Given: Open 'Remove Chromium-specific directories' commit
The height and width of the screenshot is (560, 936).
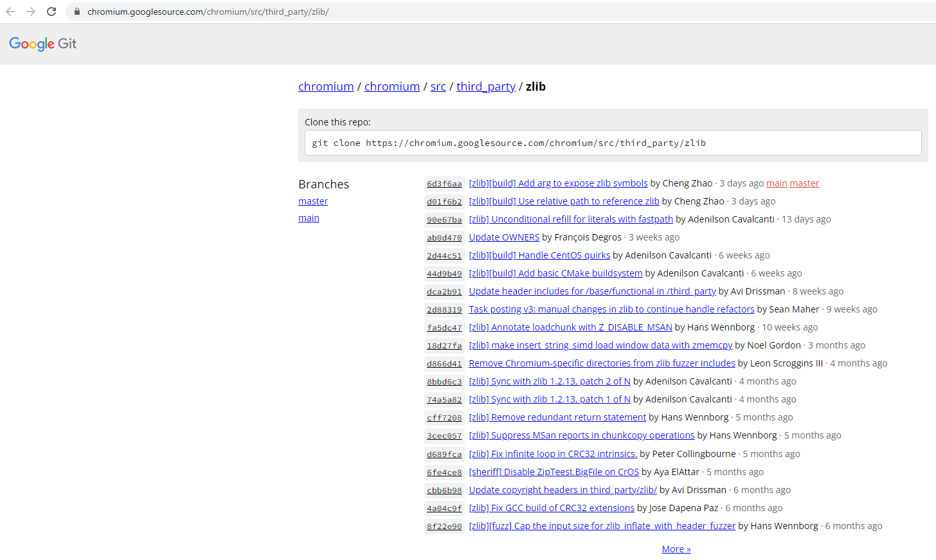Looking at the screenshot, I should pyautogui.click(x=602, y=363).
